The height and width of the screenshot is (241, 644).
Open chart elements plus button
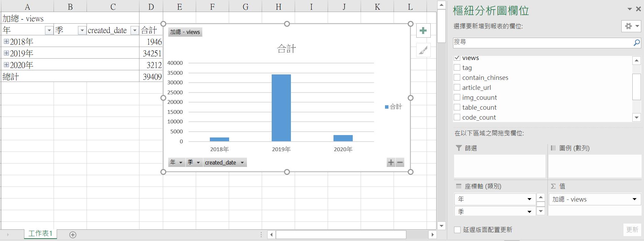[x=423, y=31]
